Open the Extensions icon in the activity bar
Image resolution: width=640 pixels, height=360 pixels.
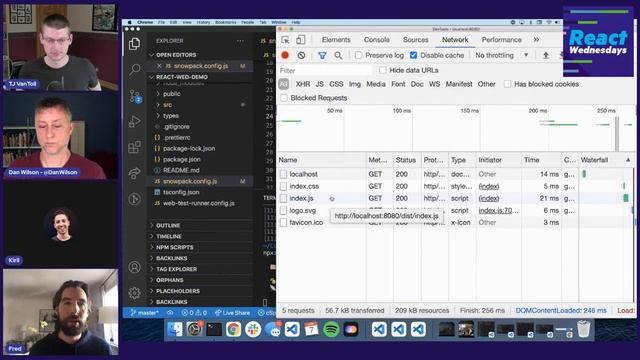click(x=134, y=147)
